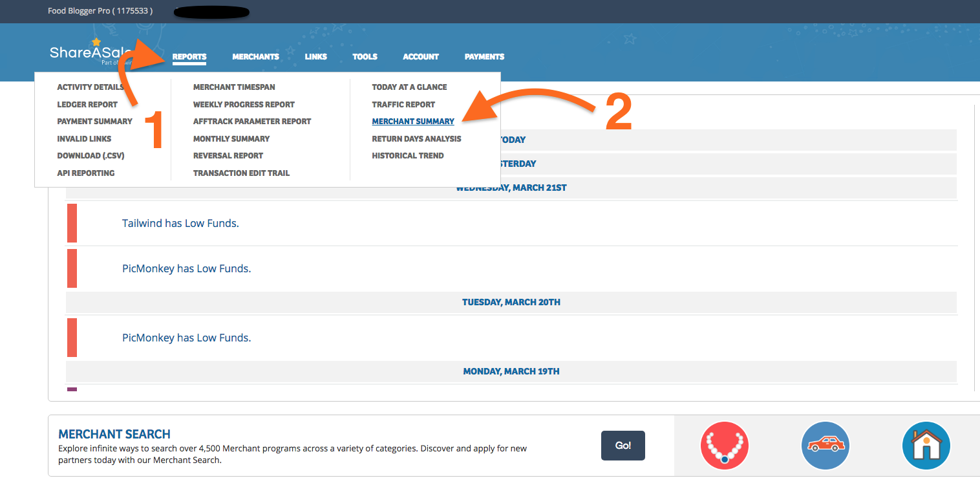The image size is (980, 487).
Task: Select Weekly Progress Report
Action: 244,104
